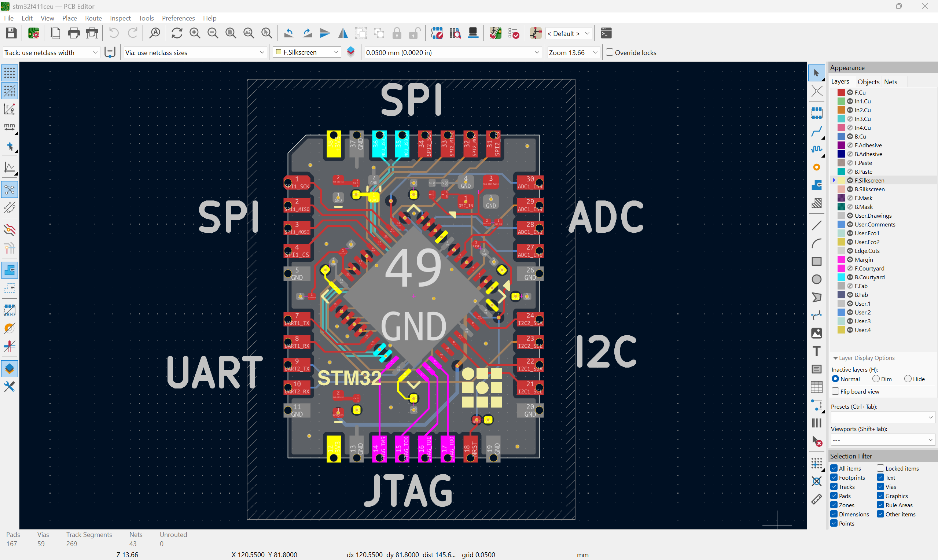This screenshot has width=938, height=560.
Task: Toggle Override locks checkbox
Action: coord(609,52)
